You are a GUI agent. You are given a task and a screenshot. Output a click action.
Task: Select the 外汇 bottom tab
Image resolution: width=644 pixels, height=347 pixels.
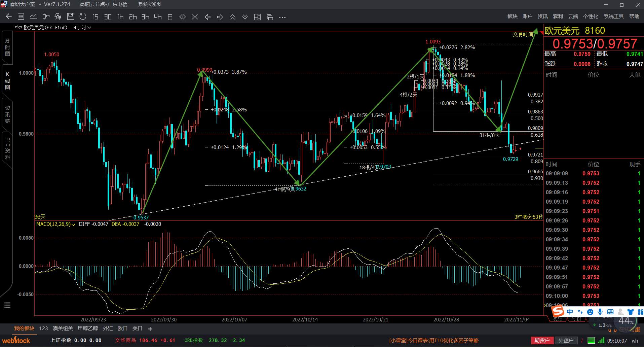[x=108, y=328]
